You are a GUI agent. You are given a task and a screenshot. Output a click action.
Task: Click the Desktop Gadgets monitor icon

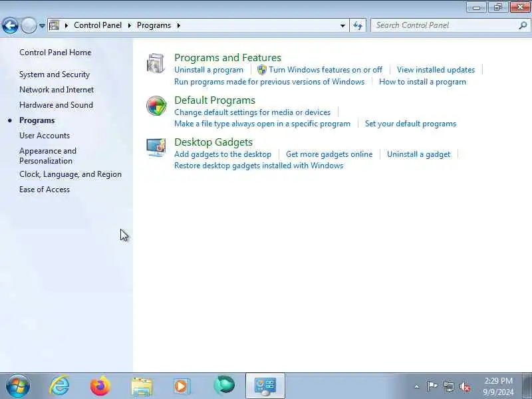click(x=156, y=147)
